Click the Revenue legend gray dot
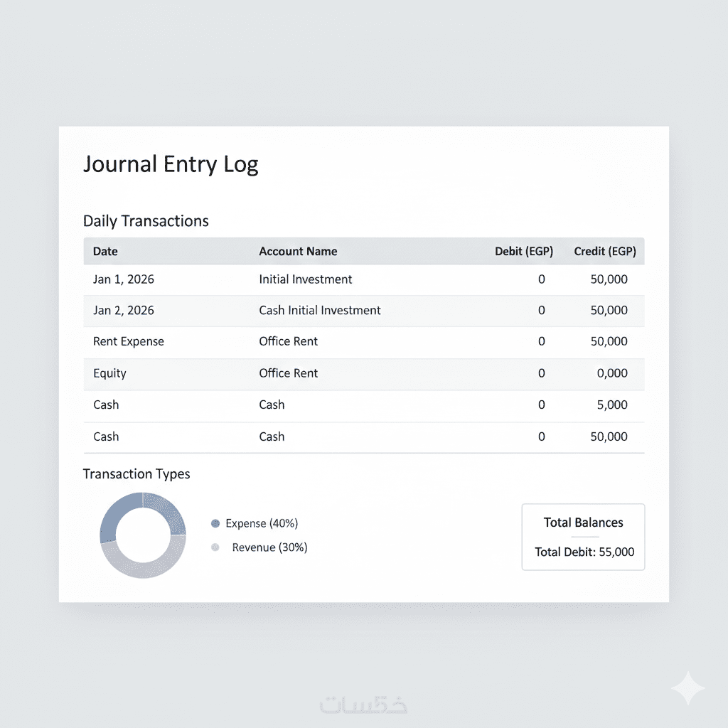This screenshot has height=728, width=728. (x=215, y=548)
